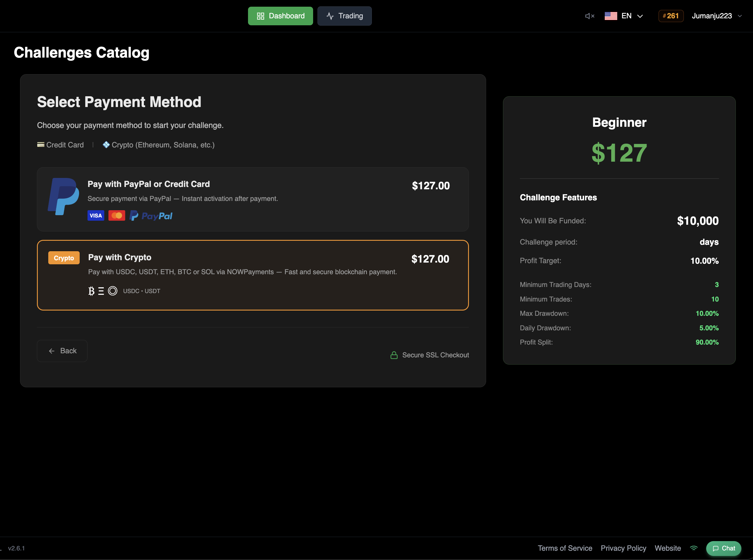This screenshot has width=753, height=560.
Task: Click the Mastercard icon
Action: click(x=117, y=215)
